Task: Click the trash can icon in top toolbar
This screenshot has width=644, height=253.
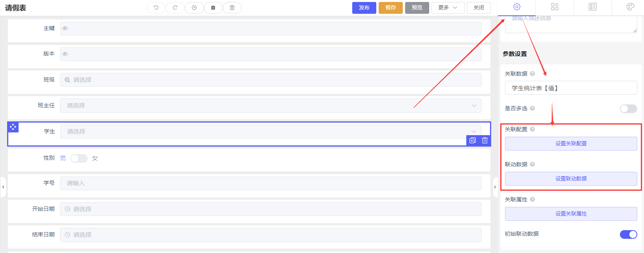Action: click(232, 7)
